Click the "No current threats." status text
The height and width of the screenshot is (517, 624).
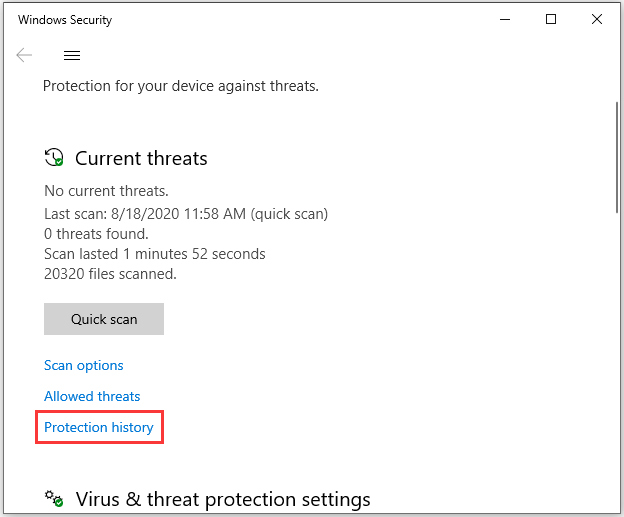point(106,191)
